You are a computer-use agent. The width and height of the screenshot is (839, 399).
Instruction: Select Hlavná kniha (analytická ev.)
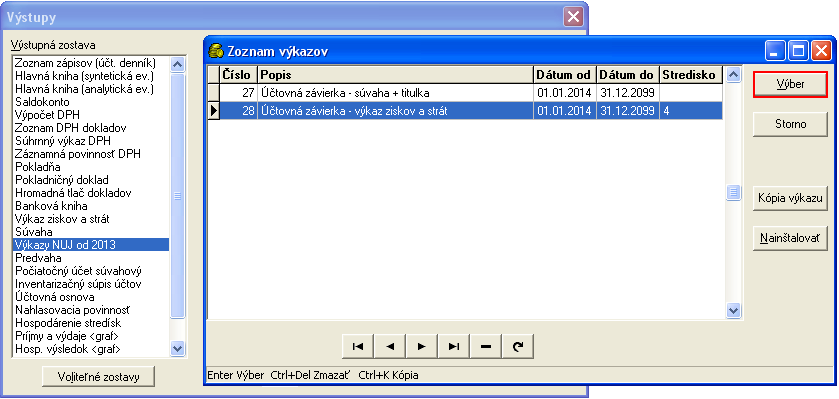[x=91, y=89]
